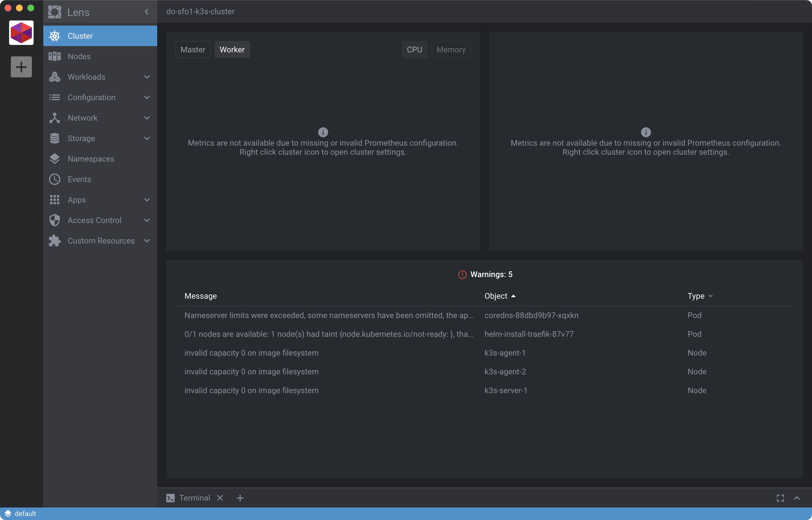Image resolution: width=812 pixels, height=520 pixels.
Task: Collapse the sidebar with the back arrow
Action: [147, 12]
